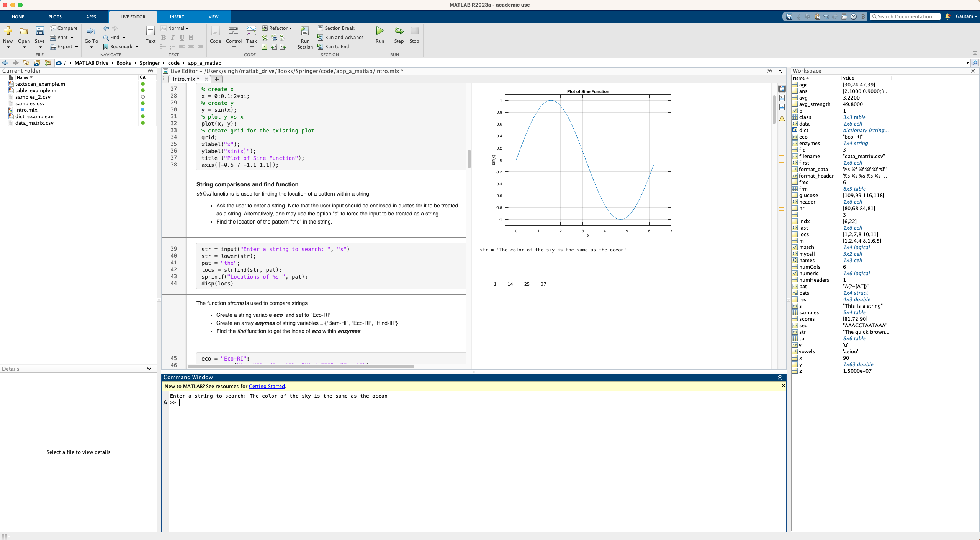Toggle underline text formatting
This screenshot has width=980, height=540.
[x=182, y=38]
